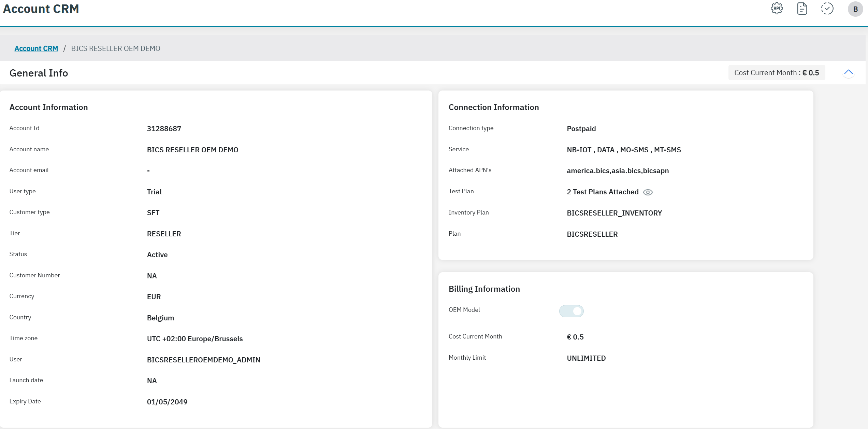Click the Account CRM page title
Viewport: 868px width, 429px height.
[41, 9]
